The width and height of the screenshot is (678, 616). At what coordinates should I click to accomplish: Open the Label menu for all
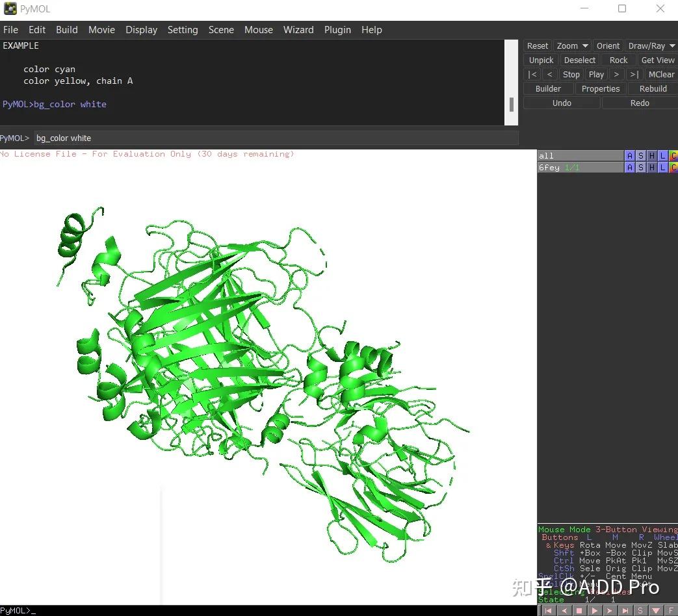pos(662,155)
